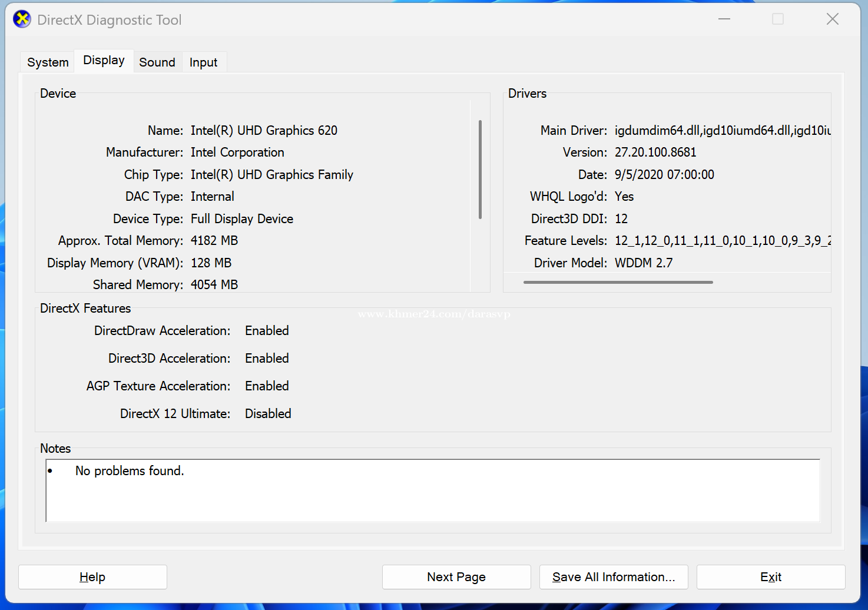
Task: Click the grayed-out maximize button
Action: coord(777,19)
